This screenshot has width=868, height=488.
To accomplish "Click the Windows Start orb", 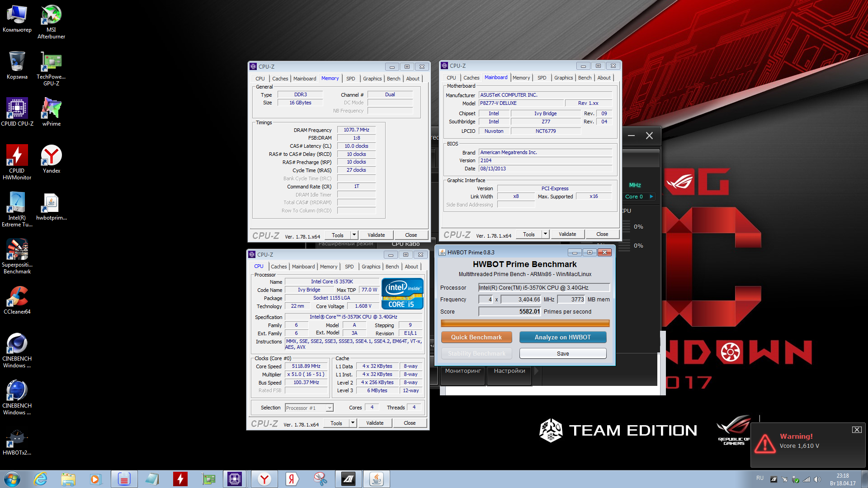I will [12, 479].
